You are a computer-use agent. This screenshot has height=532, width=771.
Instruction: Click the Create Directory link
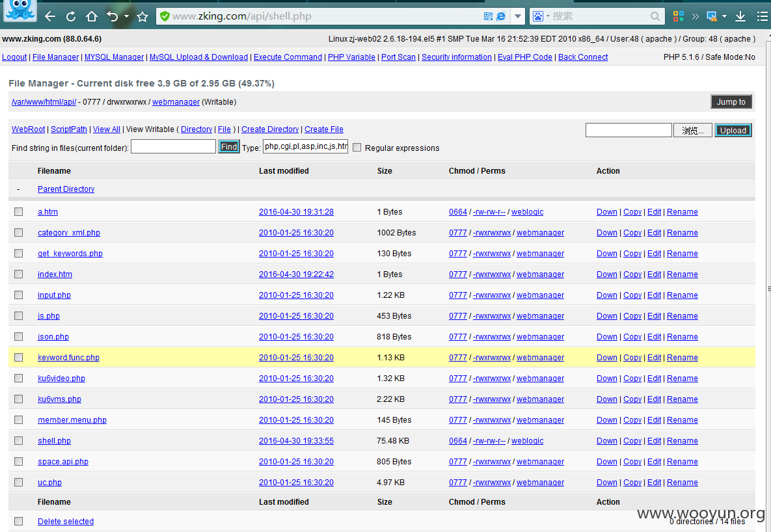point(270,129)
